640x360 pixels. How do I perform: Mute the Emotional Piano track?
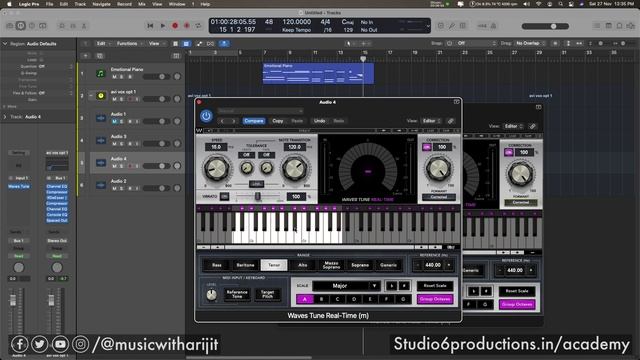click(x=114, y=77)
